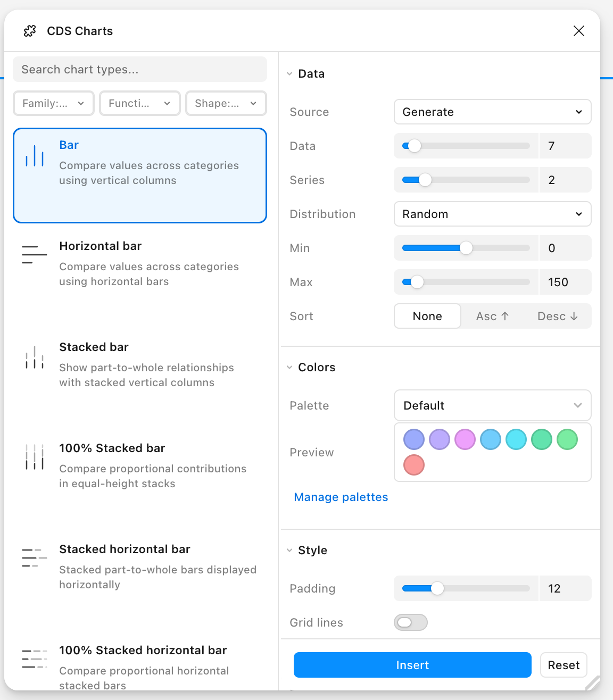Open the Palette dropdown set to Default

click(493, 405)
